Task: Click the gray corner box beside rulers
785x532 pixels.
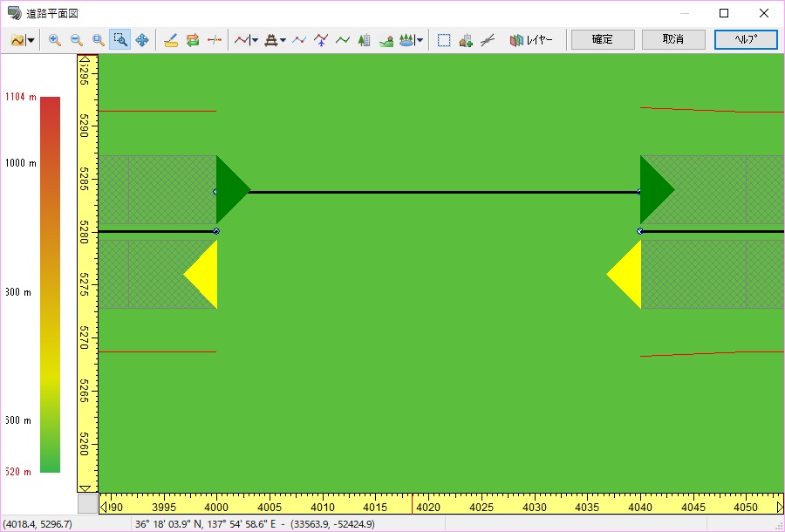Action: pos(87,503)
